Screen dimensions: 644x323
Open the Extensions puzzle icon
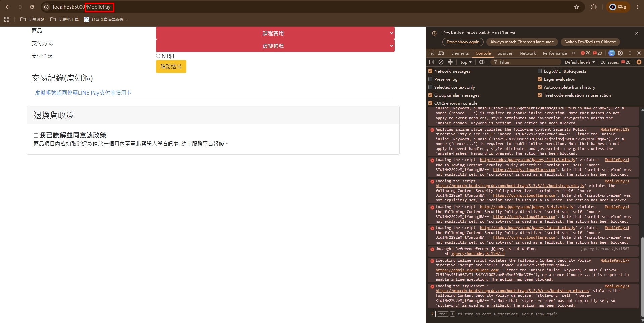click(594, 7)
